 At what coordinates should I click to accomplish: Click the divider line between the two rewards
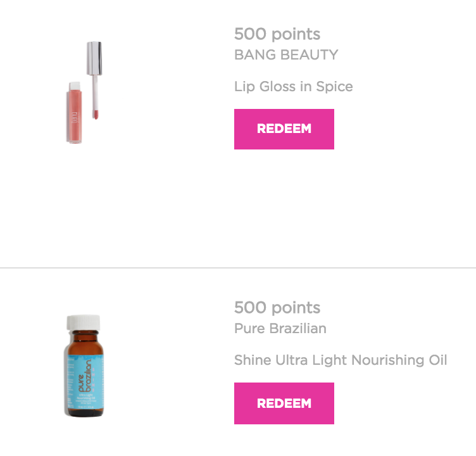(x=238, y=268)
